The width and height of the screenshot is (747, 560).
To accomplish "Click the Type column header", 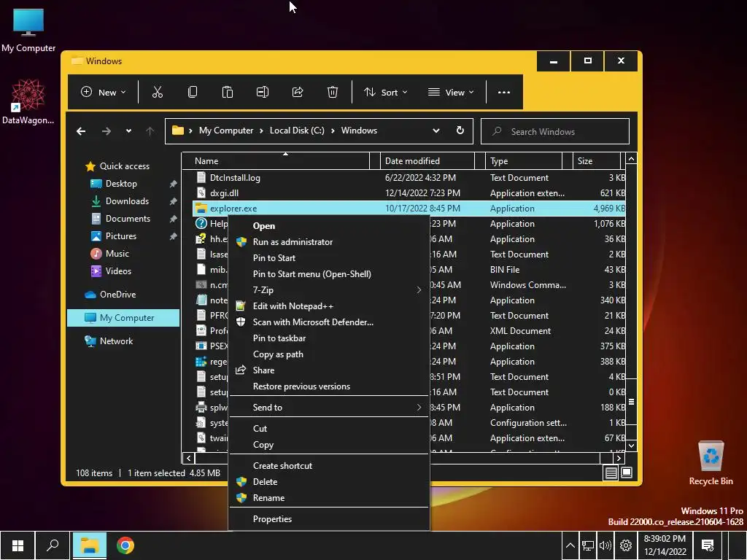I will click(524, 161).
